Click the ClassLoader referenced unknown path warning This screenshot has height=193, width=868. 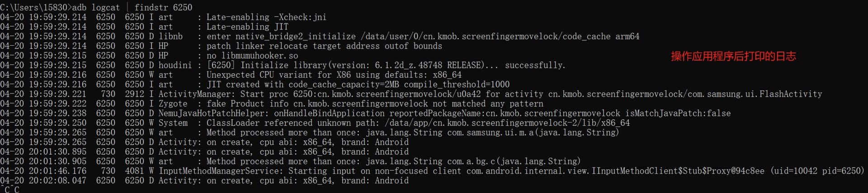point(315,123)
